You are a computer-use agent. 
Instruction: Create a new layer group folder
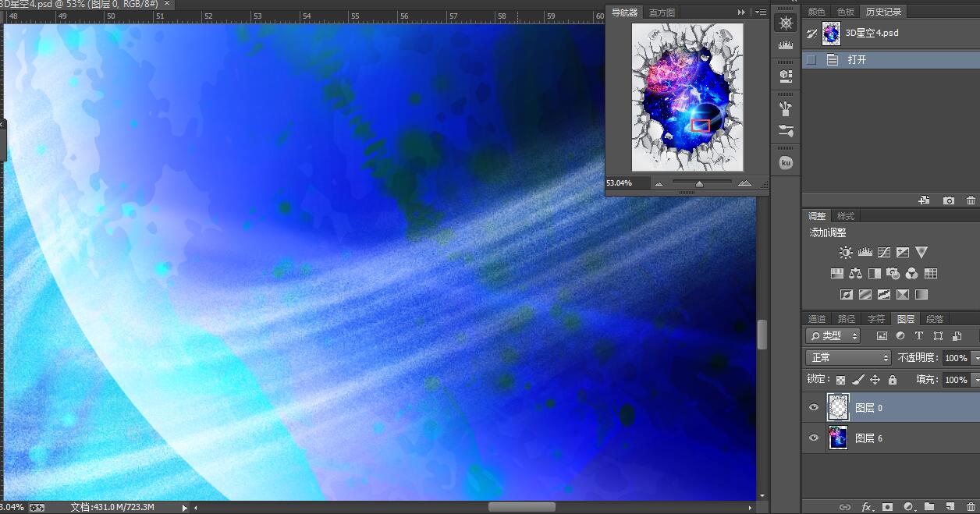pyautogui.click(x=929, y=507)
